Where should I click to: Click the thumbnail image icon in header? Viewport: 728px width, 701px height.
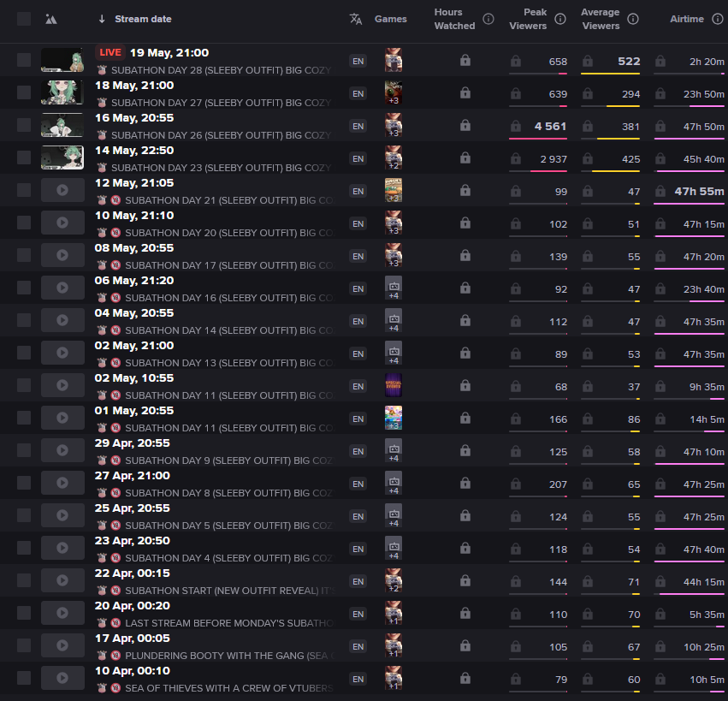click(51, 19)
